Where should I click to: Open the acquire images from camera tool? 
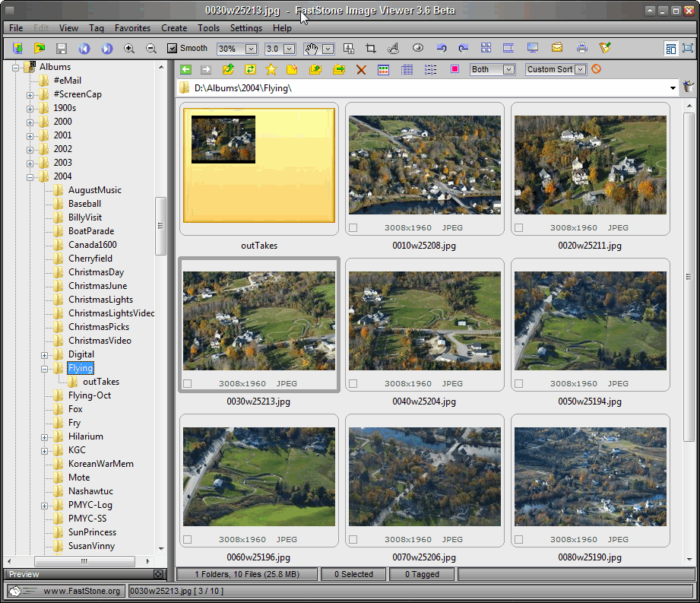click(x=17, y=48)
